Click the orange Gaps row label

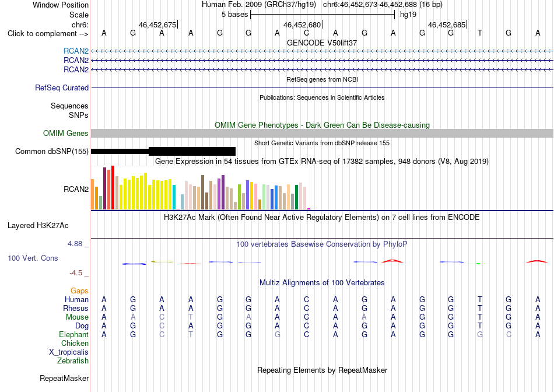pyautogui.click(x=79, y=290)
